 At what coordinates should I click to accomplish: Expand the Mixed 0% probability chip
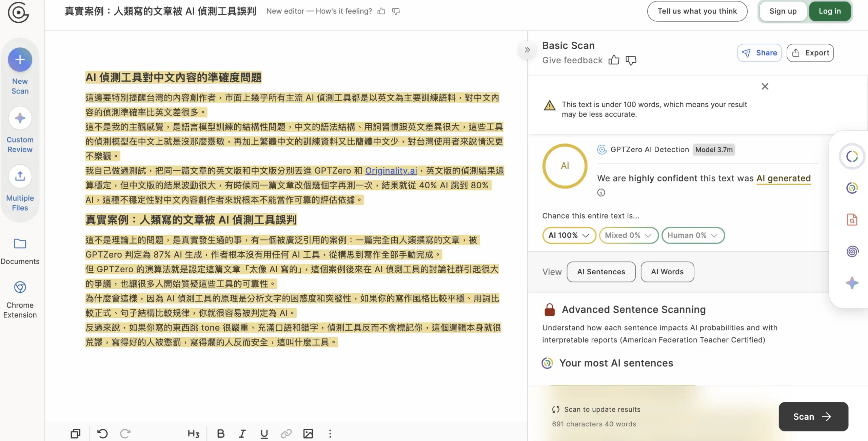tap(628, 235)
